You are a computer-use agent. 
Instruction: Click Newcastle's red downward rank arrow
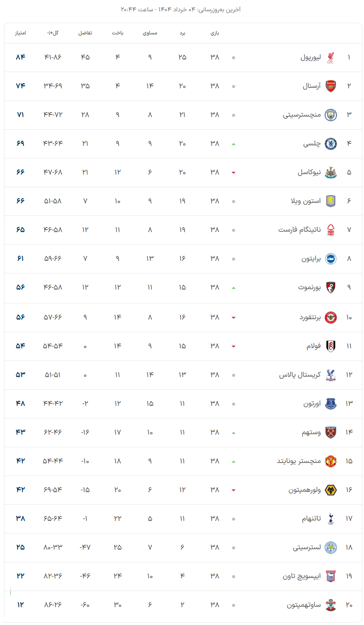pyautogui.click(x=234, y=173)
